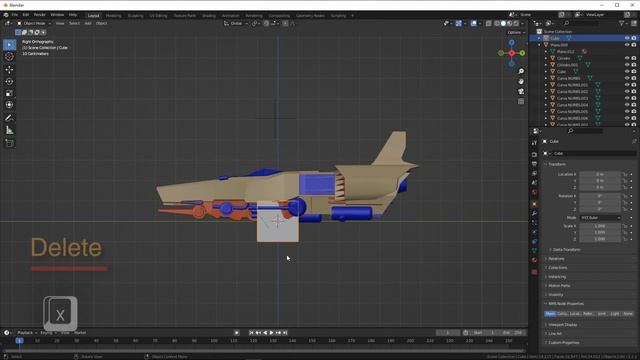Open the Material properties tab
The height and width of the screenshot is (360, 640).
click(x=534, y=260)
